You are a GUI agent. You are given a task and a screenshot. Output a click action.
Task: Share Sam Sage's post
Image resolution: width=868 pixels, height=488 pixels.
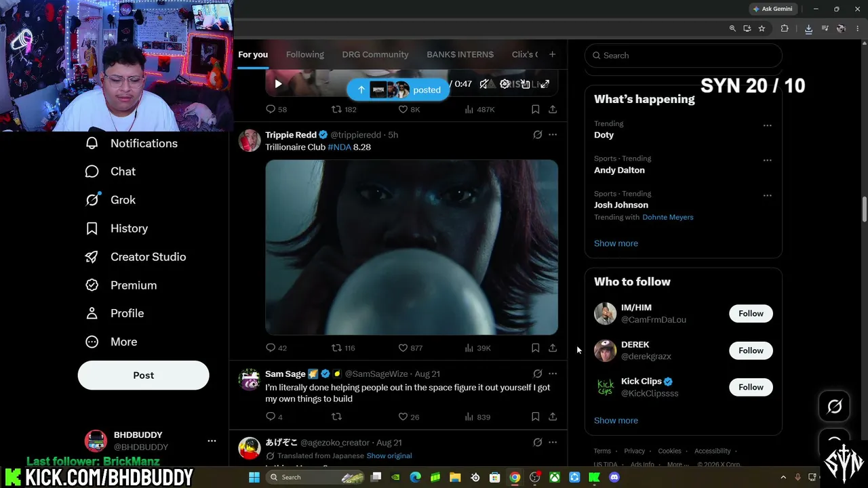(x=553, y=417)
